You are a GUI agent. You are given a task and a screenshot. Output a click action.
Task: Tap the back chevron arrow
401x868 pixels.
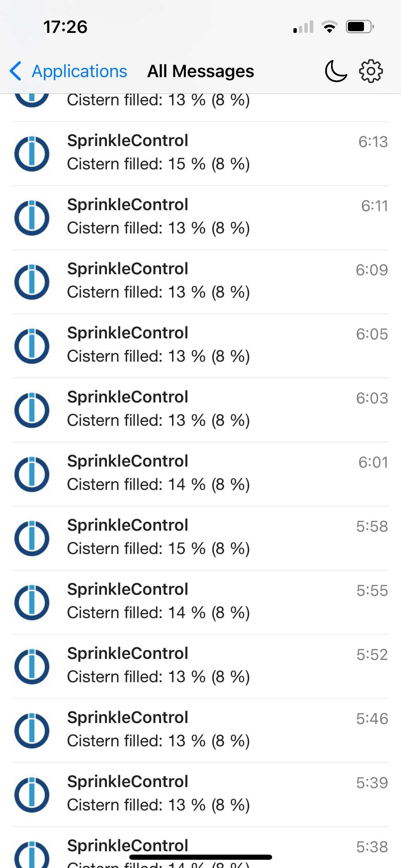(x=16, y=71)
